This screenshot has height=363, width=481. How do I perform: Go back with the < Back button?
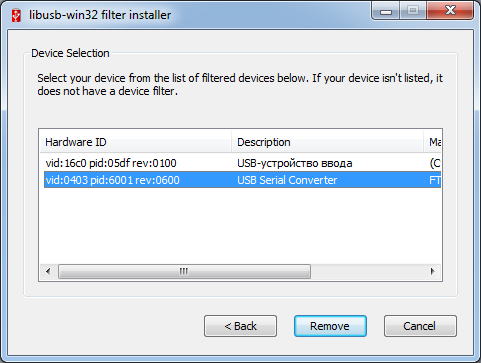240,326
